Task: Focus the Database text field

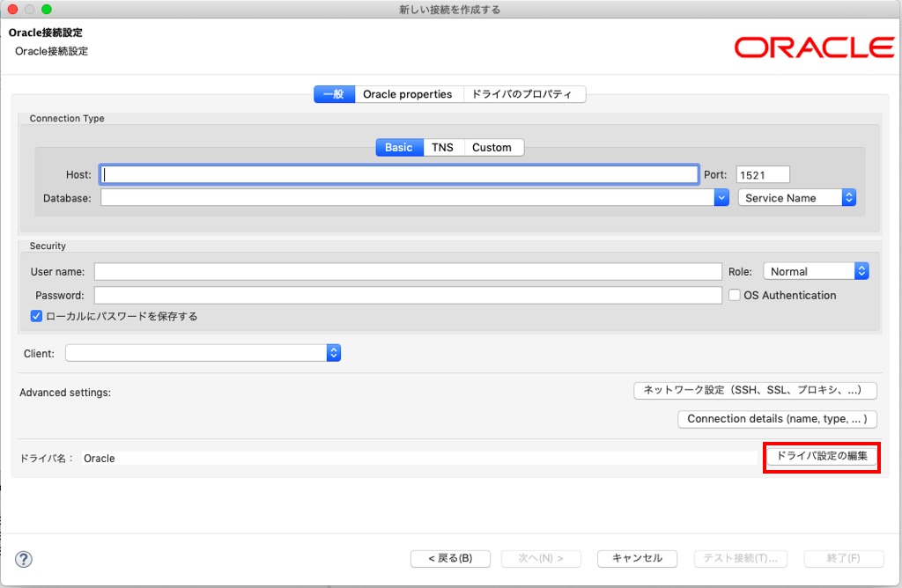Action: coord(408,198)
